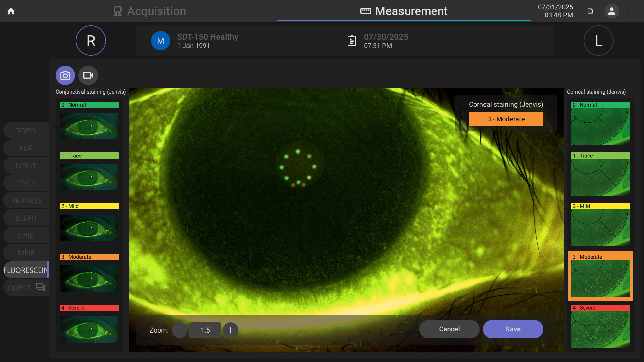The image size is (644, 362).
Task: Save the staining grade
Action: click(x=513, y=329)
